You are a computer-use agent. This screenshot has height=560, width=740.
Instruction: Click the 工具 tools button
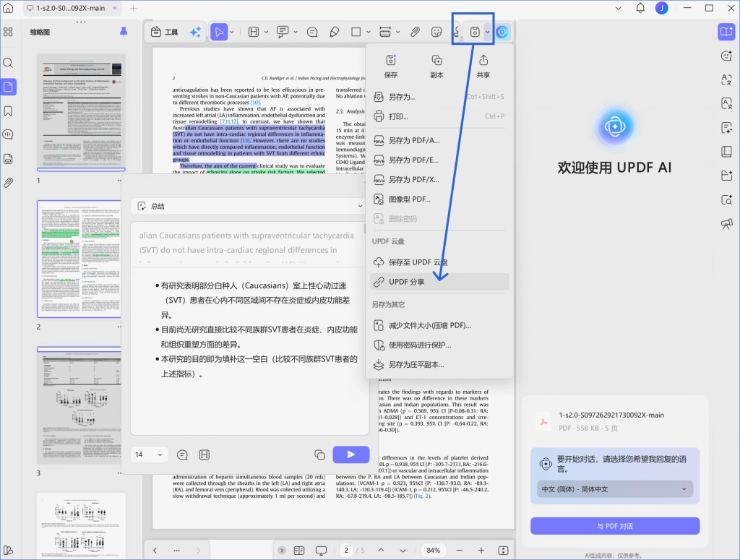point(165,32)
